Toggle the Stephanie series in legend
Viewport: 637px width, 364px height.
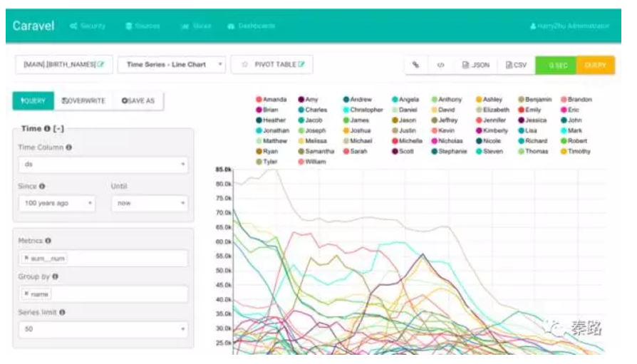click(x=450, y=152)
